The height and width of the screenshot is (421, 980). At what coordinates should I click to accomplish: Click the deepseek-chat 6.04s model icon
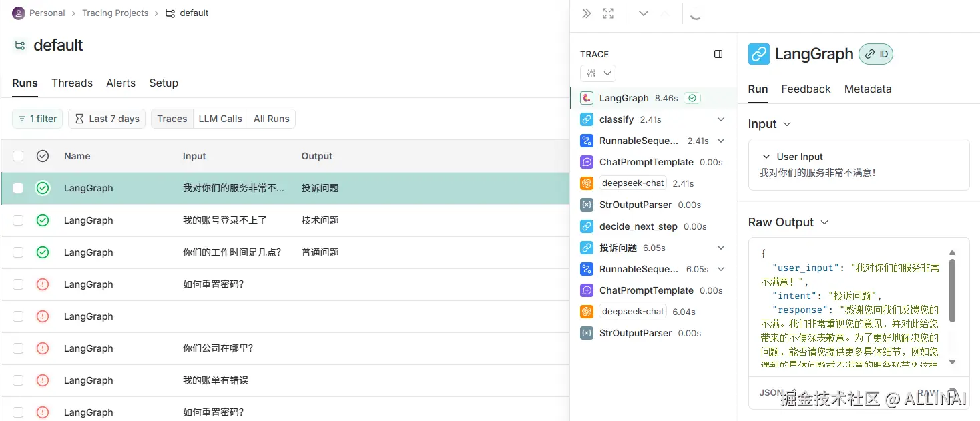[x=587, y=312]
